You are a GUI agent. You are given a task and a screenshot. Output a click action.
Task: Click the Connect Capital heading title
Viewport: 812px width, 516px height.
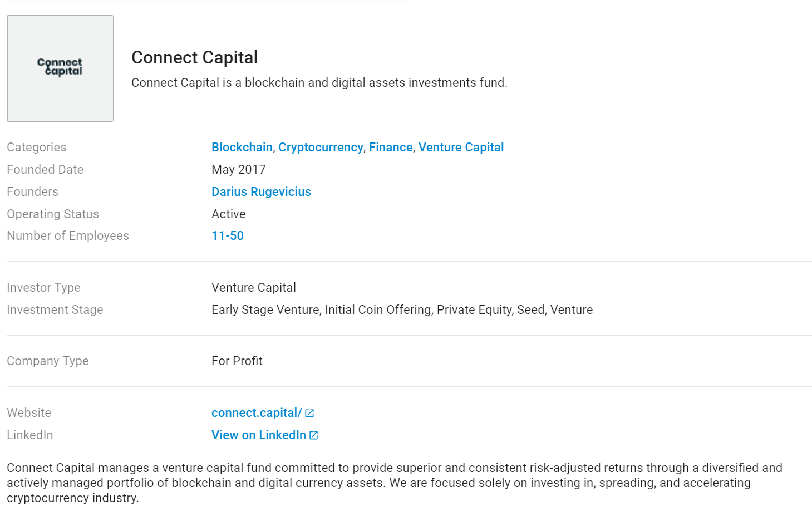click(x=194, y=57)
